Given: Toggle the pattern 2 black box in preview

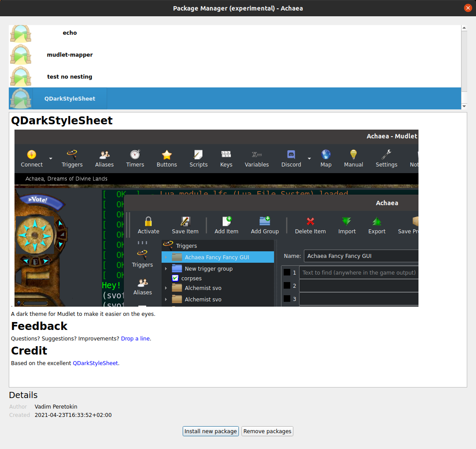Looking at the screenshot, I should click(287, 285).
